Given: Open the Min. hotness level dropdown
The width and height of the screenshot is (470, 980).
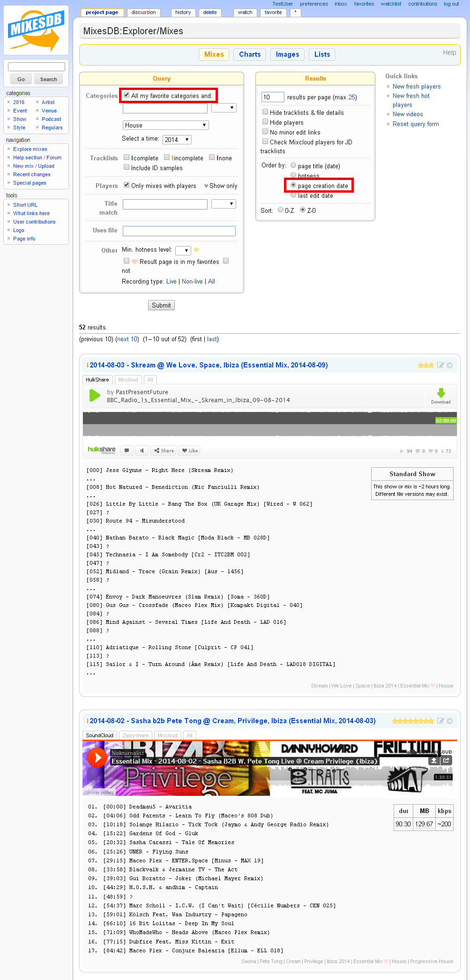Looking at the screenshot, I should point(183,250).
